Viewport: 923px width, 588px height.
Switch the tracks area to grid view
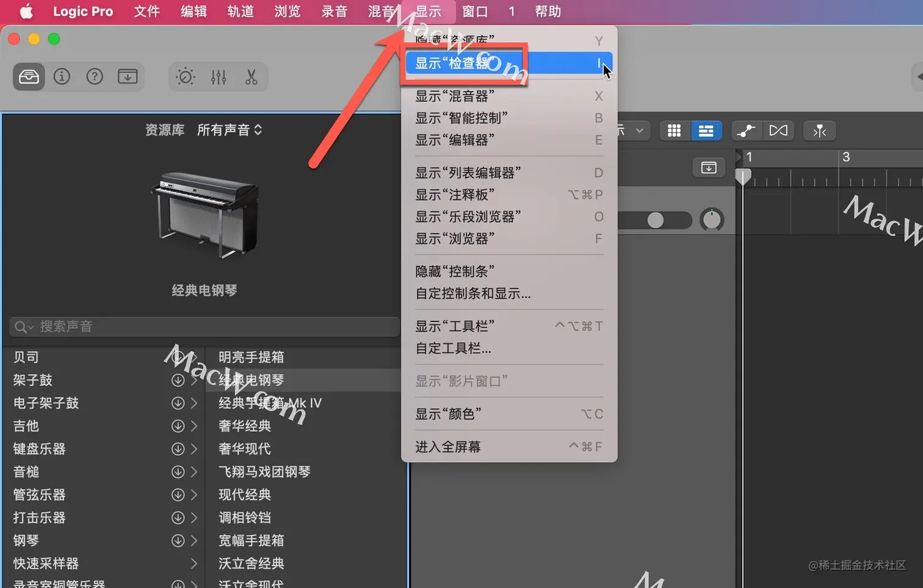pyautogui.click(x=674, y=131)
